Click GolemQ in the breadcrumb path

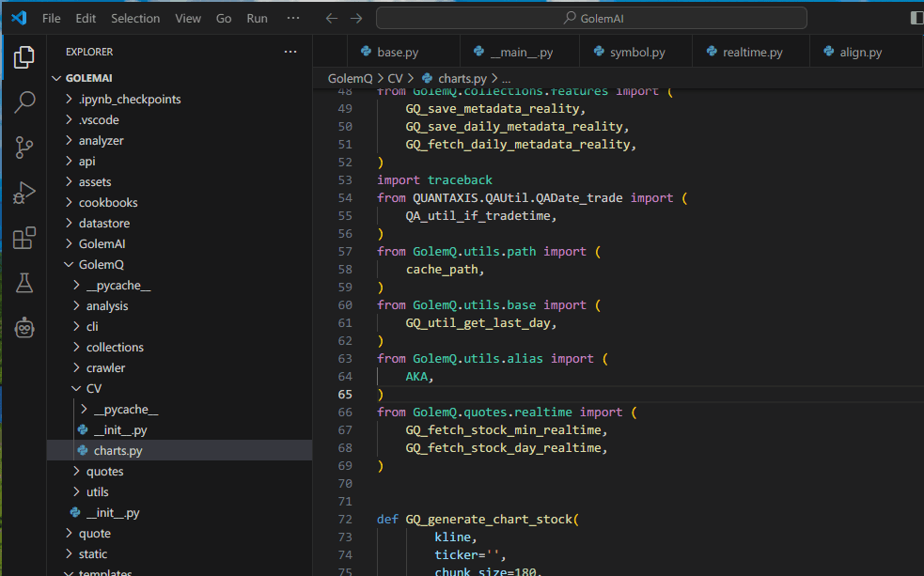(x=350, y=79)
